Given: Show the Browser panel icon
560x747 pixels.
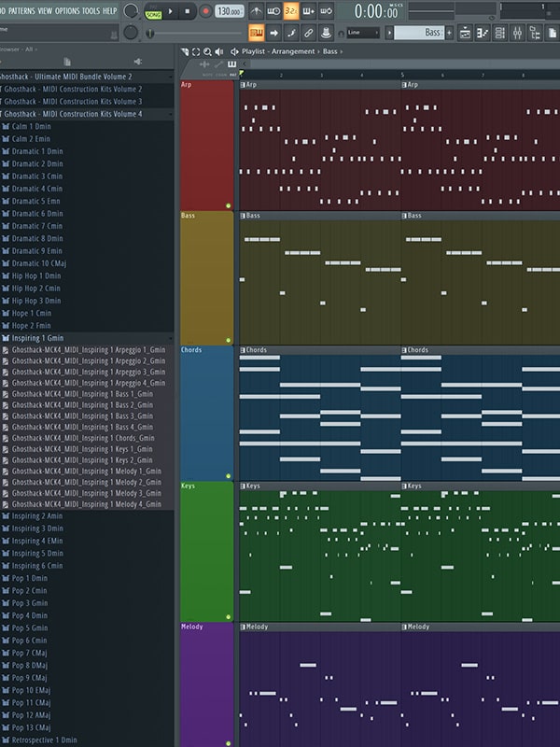Looking at the screenshot, I should click(535, 33).
